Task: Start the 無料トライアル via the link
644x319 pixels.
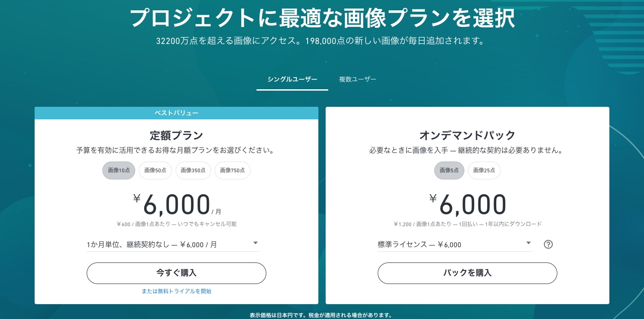Action: click(176, 291)
